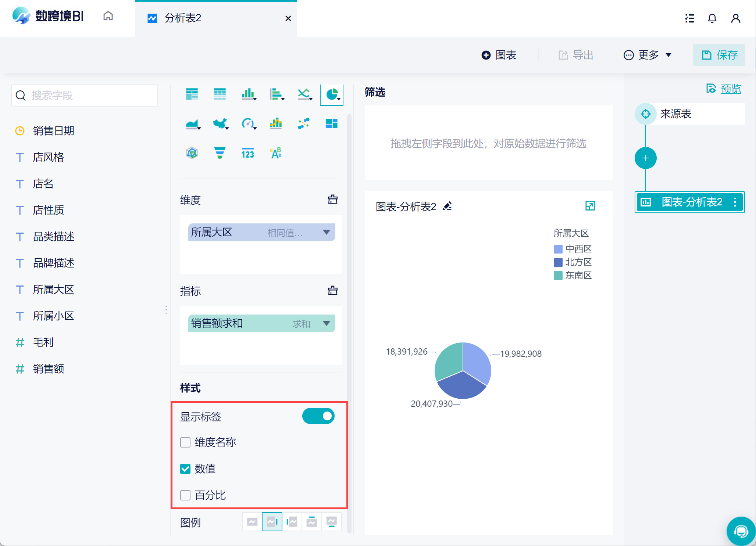Image resolution: width=756 pixels, height=546 pixels.
Task: Open the 预览 link
Action: click(x=730, y=89)
